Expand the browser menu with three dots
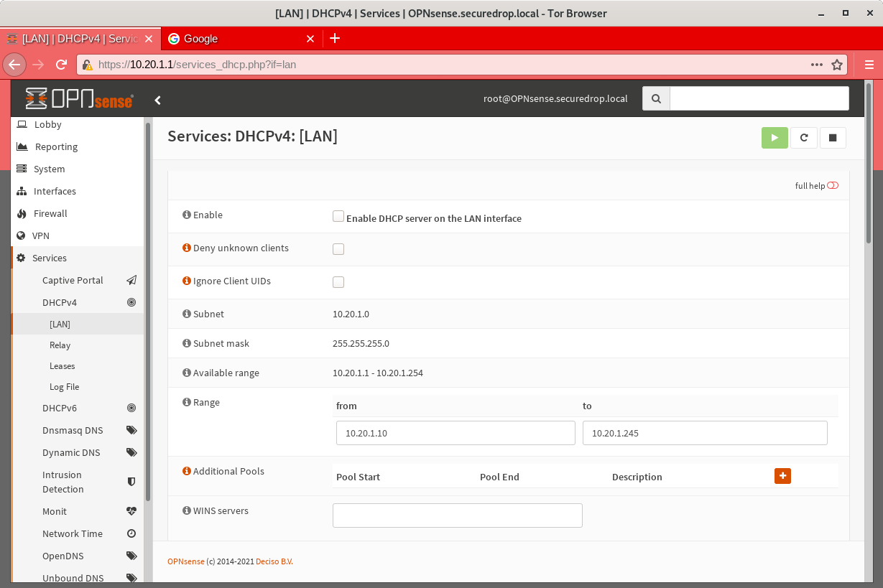 816,64
